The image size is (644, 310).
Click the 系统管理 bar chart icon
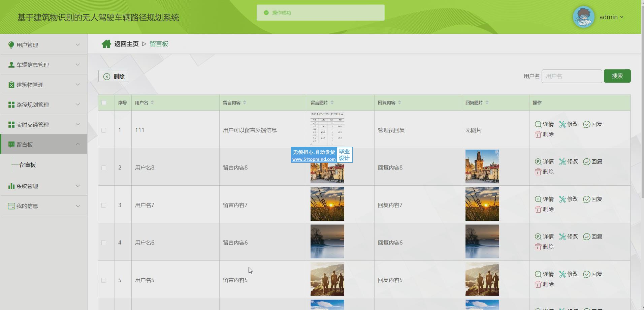11,186
